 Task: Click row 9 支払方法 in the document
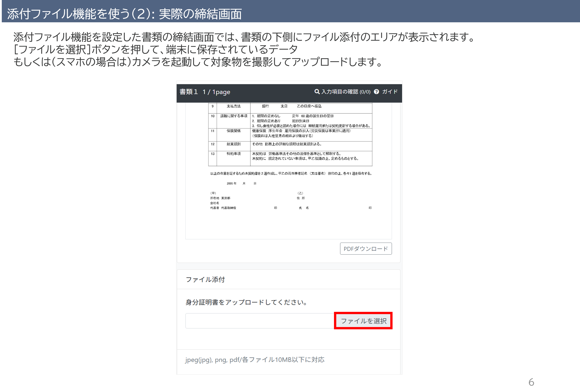234,106
